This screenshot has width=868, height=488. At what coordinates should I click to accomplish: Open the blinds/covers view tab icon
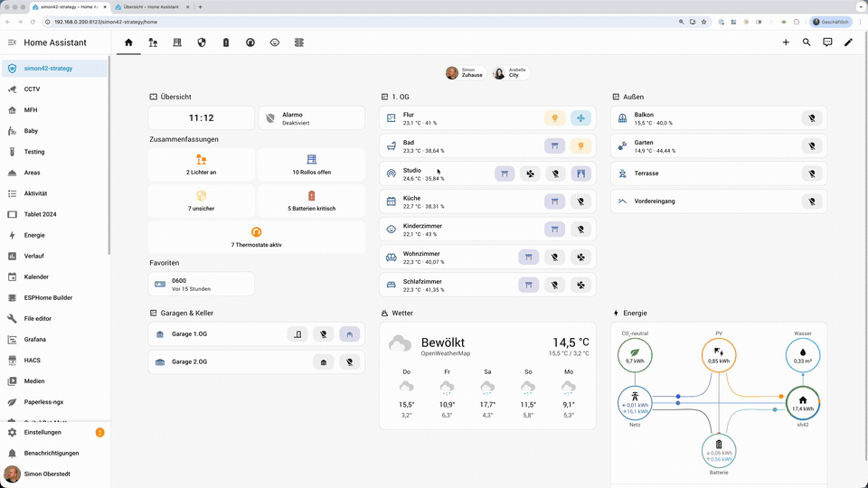pos(177,42)
